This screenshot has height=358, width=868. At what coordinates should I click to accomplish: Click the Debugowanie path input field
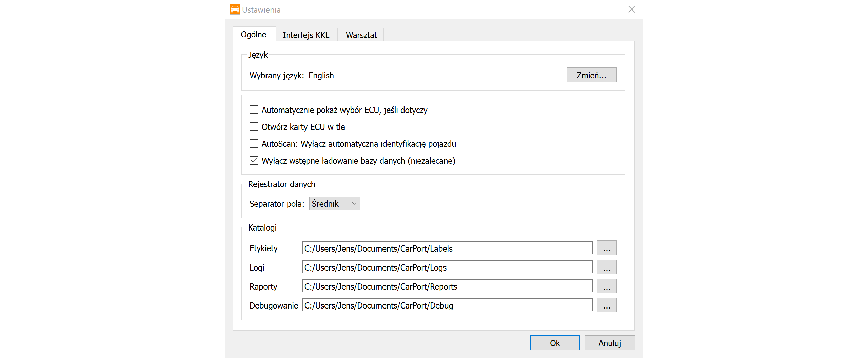[447, 305]
